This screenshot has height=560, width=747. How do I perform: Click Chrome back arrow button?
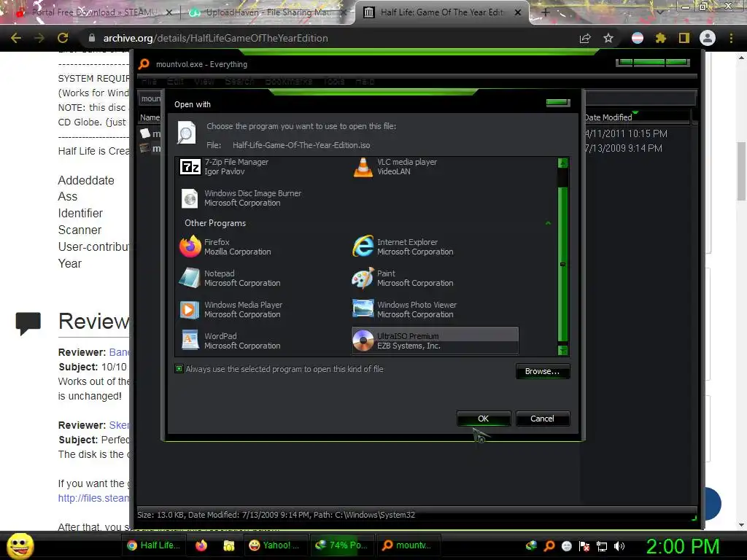click(16, 38)
